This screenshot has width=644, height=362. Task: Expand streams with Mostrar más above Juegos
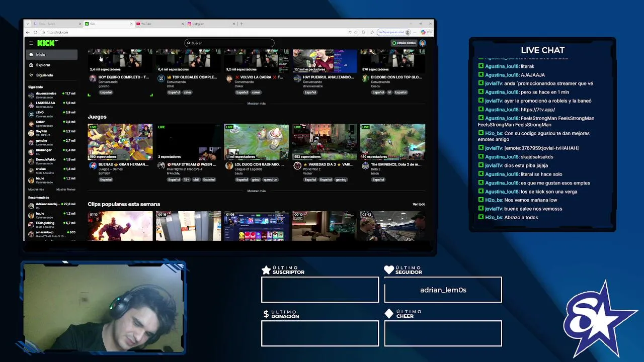coord(256,104)
